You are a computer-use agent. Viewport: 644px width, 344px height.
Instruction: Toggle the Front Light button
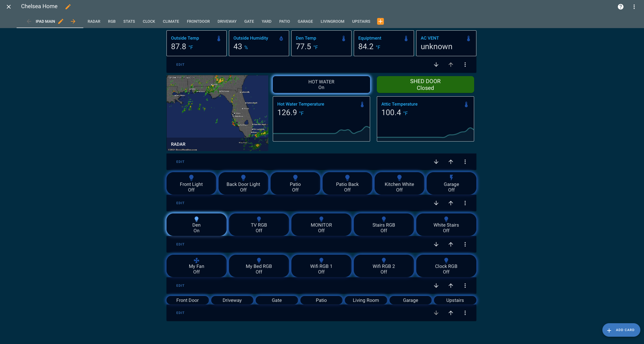click(x=191, y=183)
